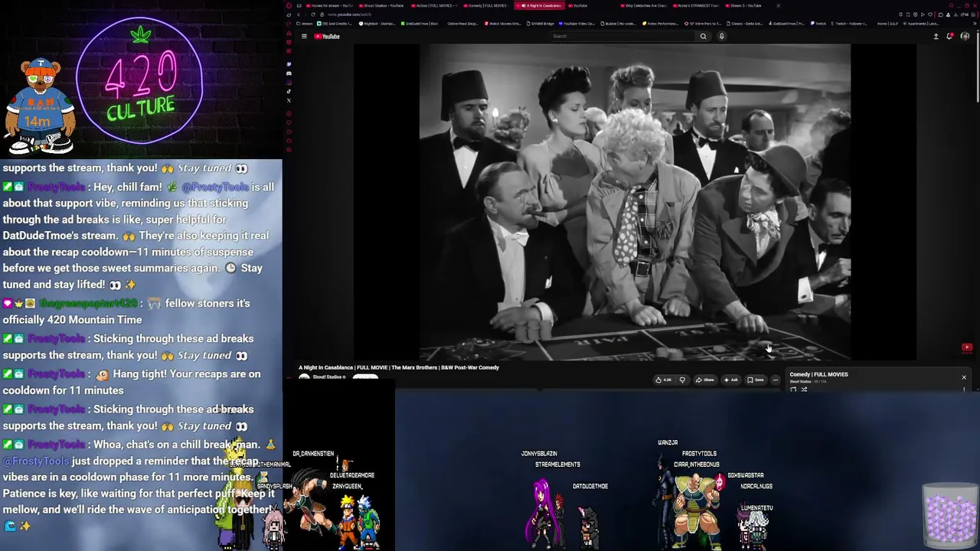The width and height of the screenshot is (980, 551).
Task: Share the A Night In Casablanca video
Action: pos(705,380)
